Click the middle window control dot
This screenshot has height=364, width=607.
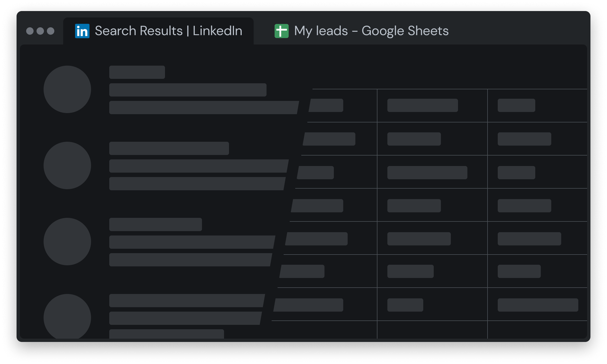pyautogui.click(x=40, y=31)
